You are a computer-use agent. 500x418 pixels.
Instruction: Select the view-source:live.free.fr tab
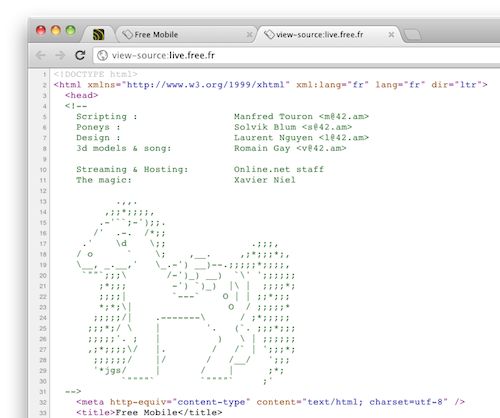(x=328, y=34)
